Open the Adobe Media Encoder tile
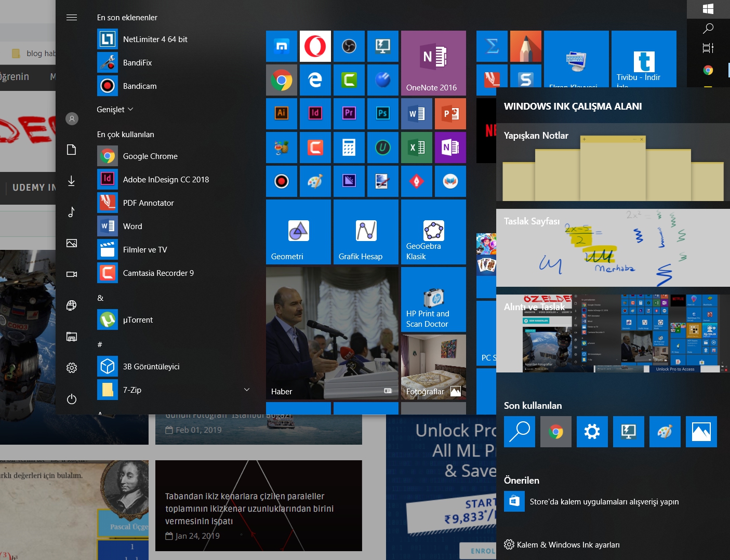 (x=349, y=181)
